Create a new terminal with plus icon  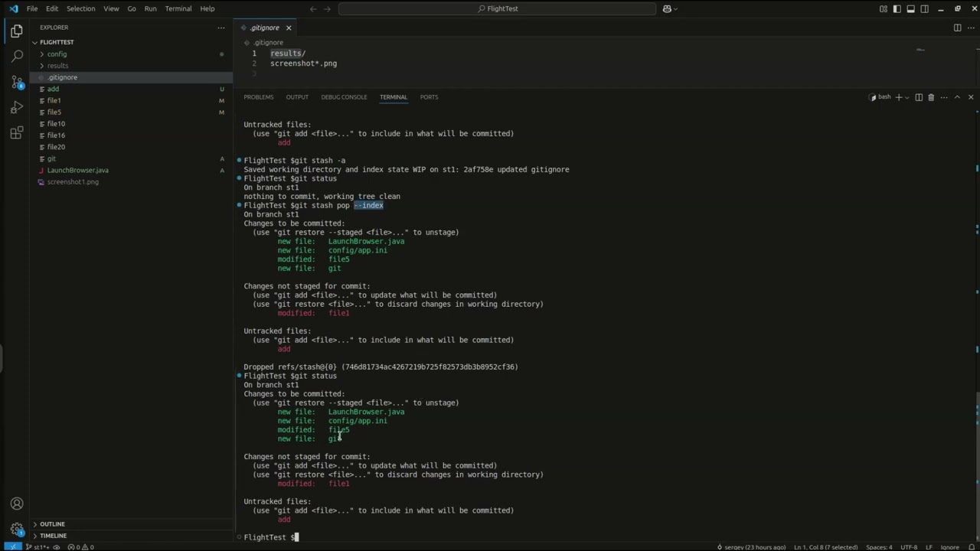pyautogui.click(x=899, y=97)
